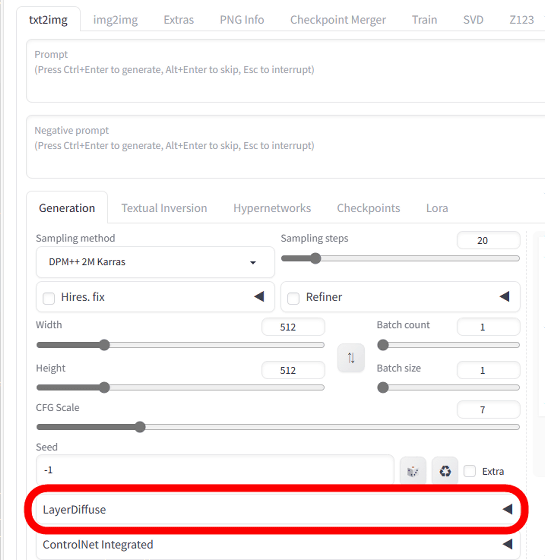Select the Hypernetworks sub-tab
This screenshot has width=545, height=560.
(272, 208)
